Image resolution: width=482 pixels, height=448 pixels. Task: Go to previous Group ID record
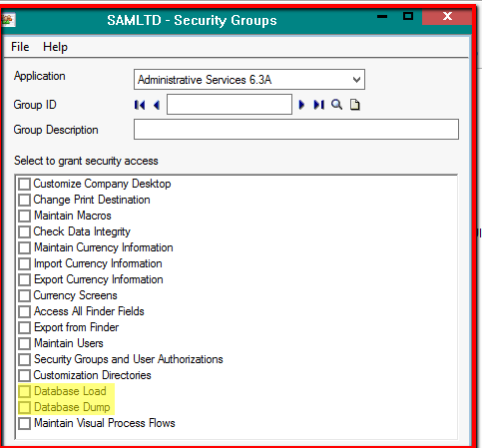[x=157, y=105]
